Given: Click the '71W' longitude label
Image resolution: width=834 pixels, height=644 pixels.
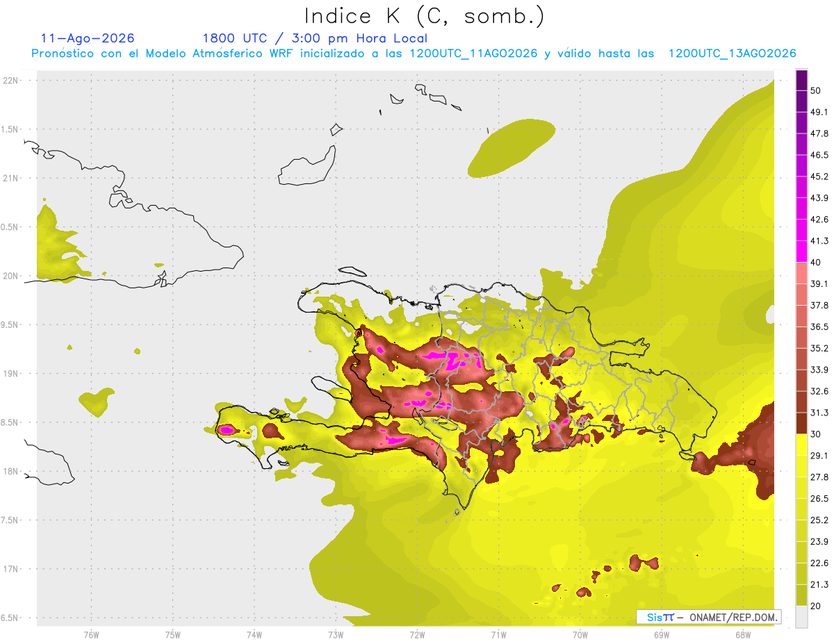Looking at the screenshot, I should (x=498, y=635).
